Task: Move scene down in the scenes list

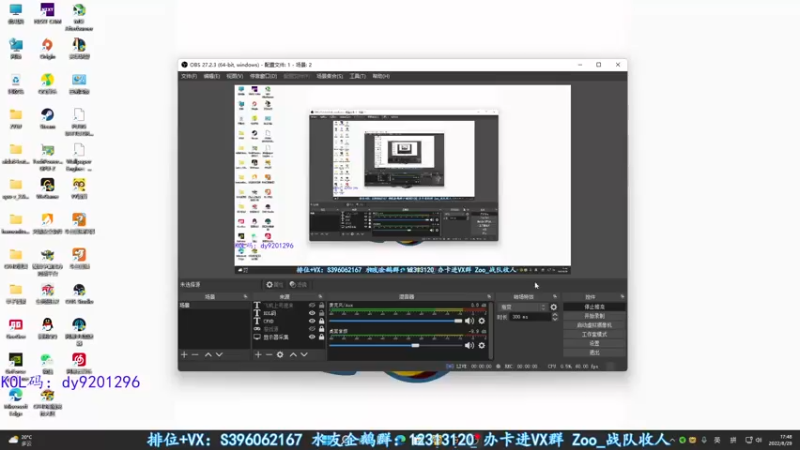Action: (x=219, y=355)
